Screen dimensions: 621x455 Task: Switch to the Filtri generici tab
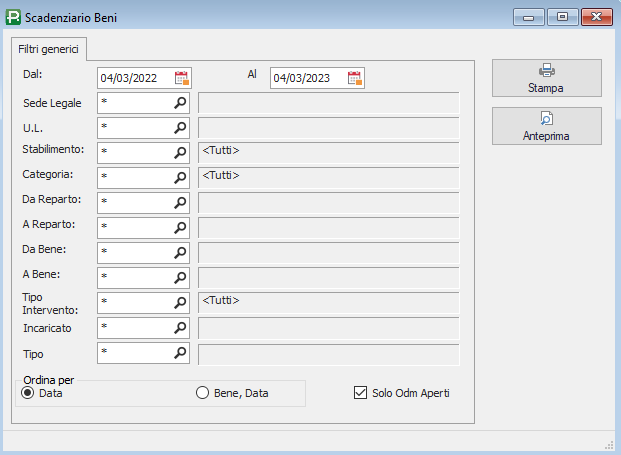49,48
